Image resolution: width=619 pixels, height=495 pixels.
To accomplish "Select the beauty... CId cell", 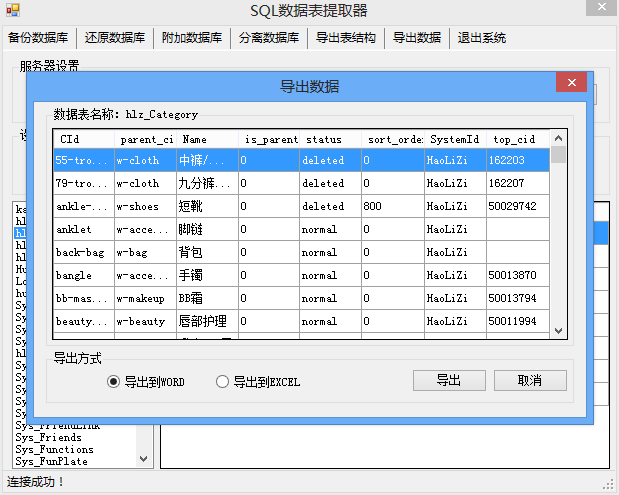I will coord(84,321).
